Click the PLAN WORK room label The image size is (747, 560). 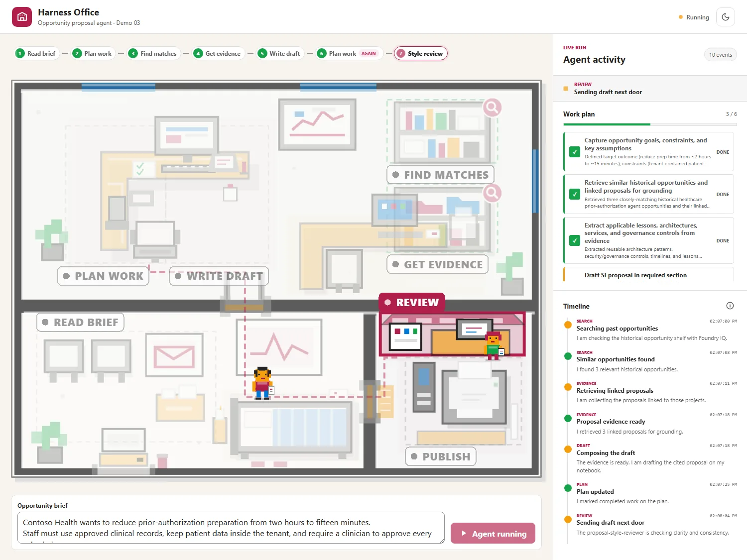tap(103, 276)
